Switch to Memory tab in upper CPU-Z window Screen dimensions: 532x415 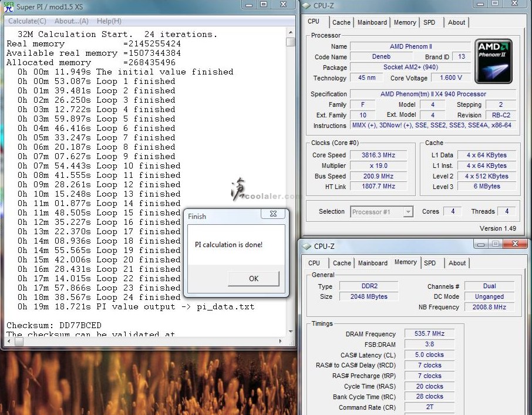405,22
